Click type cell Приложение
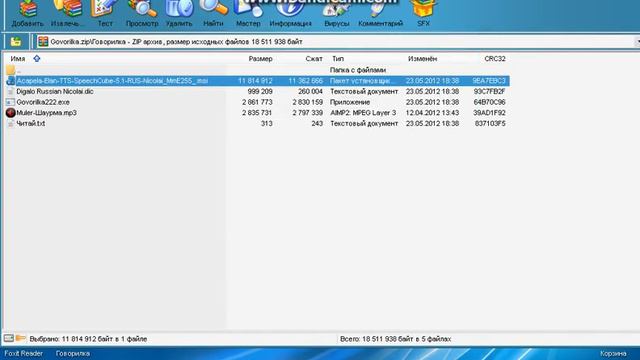 pyautogui.click(x=350, y=102)
